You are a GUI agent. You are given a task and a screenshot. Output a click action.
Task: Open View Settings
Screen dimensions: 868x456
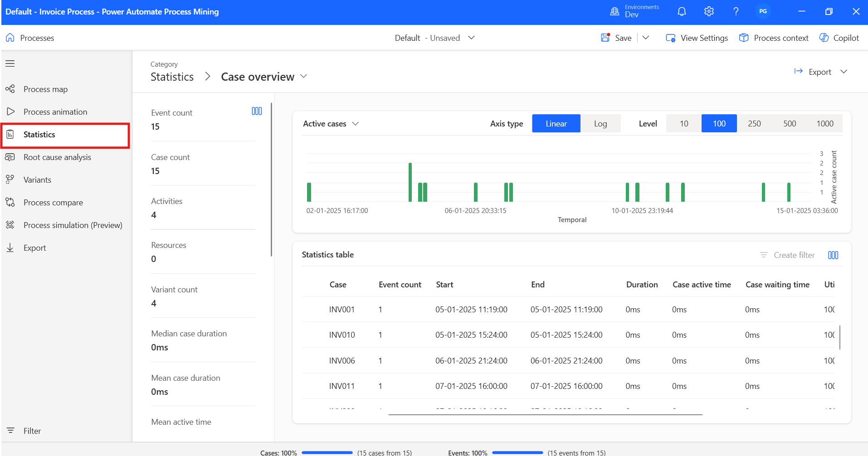coord(697,38)
